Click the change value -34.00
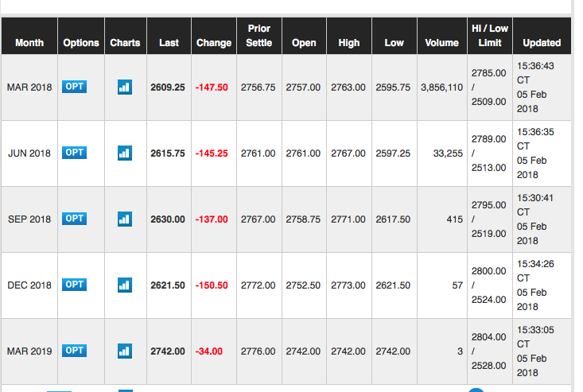The image size is (583, 392). tap(209, 351)
